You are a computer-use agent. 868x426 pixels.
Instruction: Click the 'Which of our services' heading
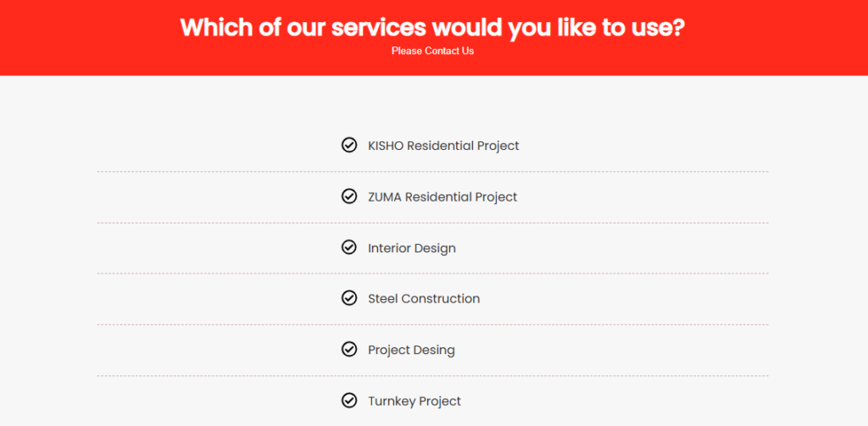[433, 27]
